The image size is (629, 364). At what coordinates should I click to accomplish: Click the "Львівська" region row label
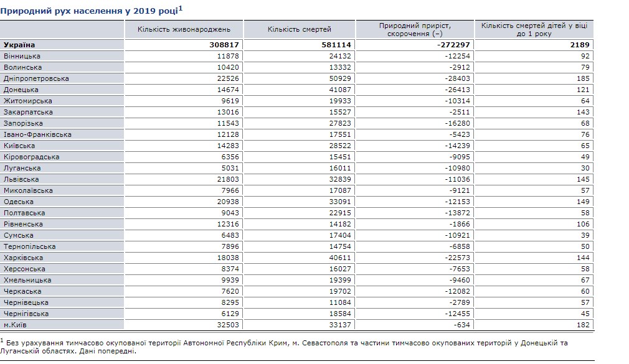[21, 179]
